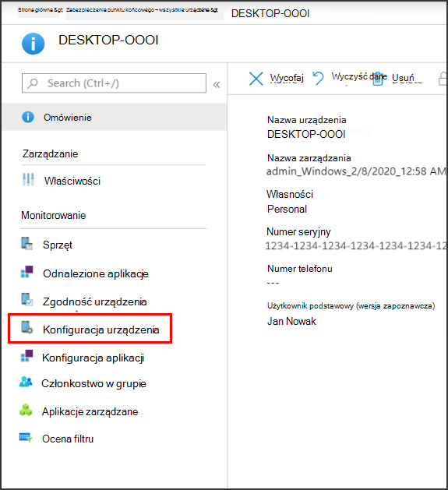Image resolution: width=448 pixels, height=490 pixels.
Task: Click the Ocena filtru icon
Action: coord(26,438)
